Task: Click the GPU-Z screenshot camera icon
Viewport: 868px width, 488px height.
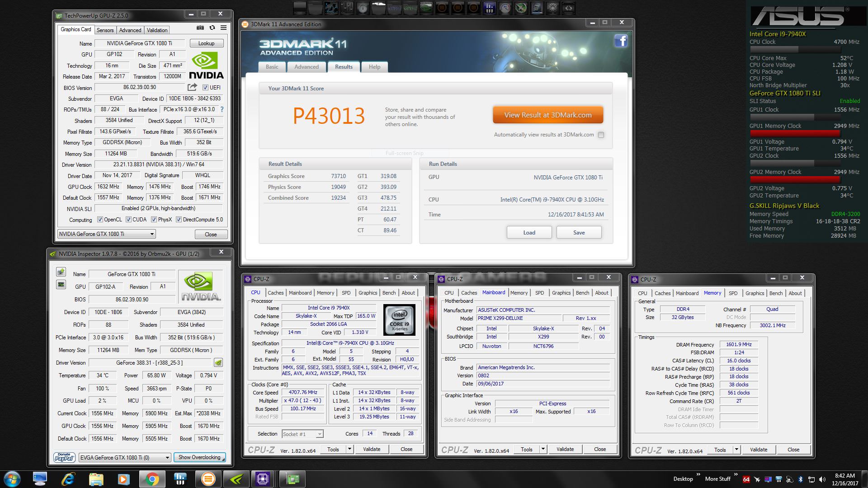Action: pos(200,28)
